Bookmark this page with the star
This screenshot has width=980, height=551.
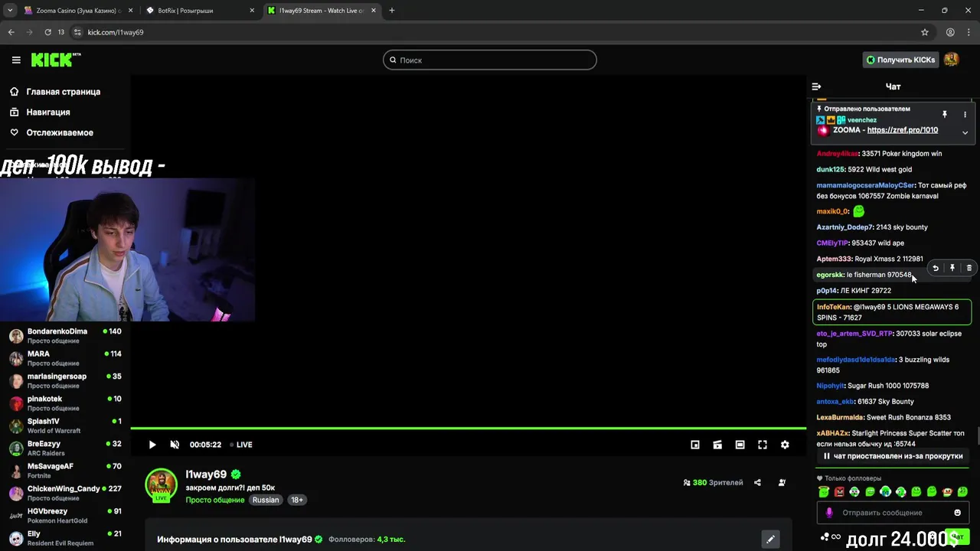925,32
